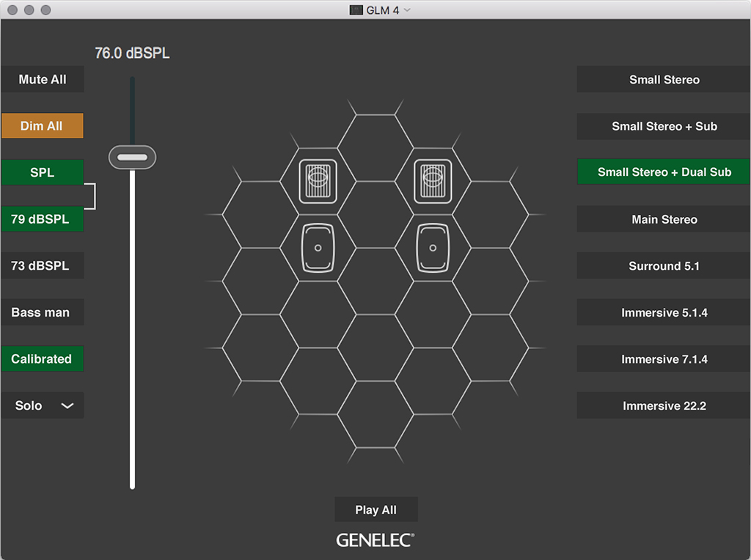Turn off the Calibrated toggle
The image size is (751, 560).
(43, 359)
